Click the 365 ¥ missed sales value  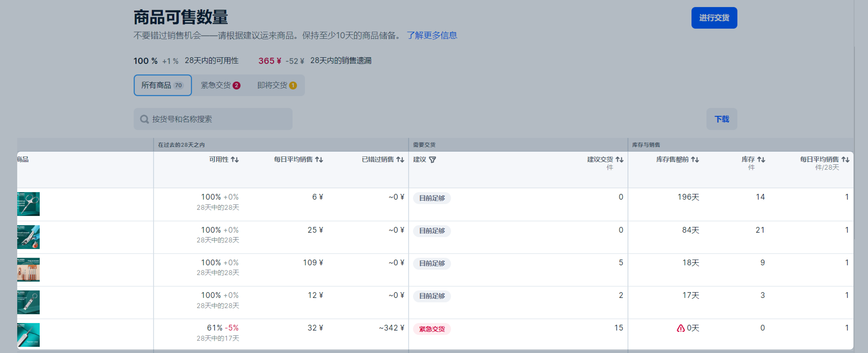click(270, 61)
